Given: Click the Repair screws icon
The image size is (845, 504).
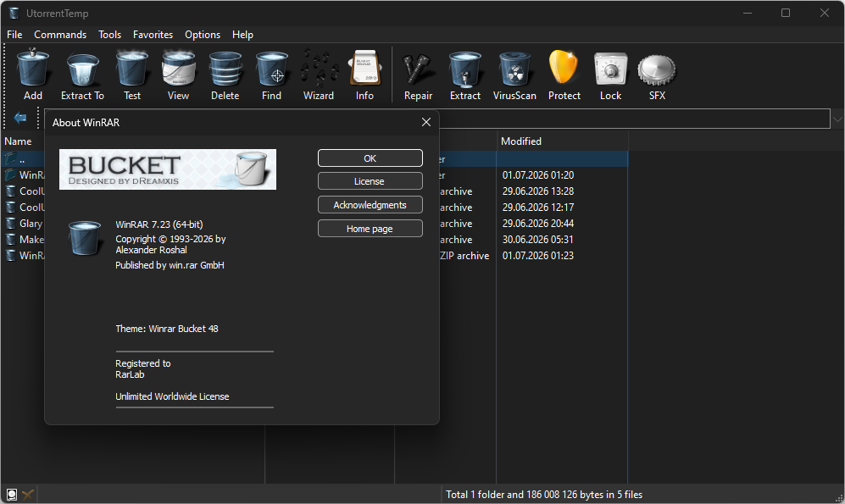Looking at the screenshot, I should coord(418,69).
